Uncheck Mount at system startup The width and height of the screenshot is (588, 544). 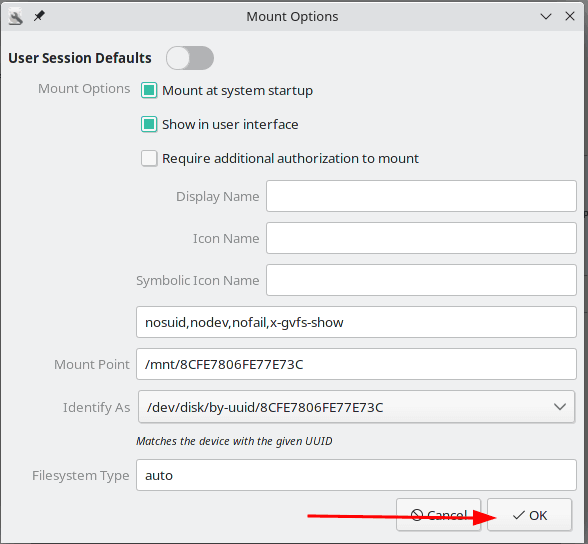(x=149, y=90)
